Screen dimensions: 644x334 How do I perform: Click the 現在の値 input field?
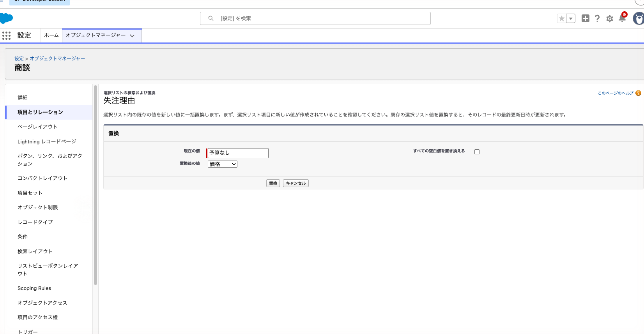pos(238,153)
